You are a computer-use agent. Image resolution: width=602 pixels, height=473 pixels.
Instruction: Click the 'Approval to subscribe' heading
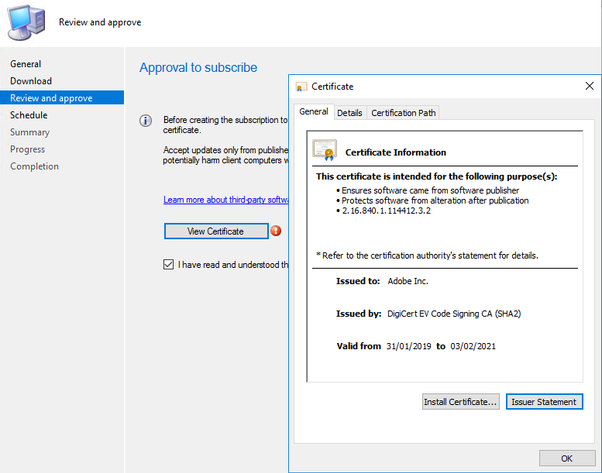(198, 68)
